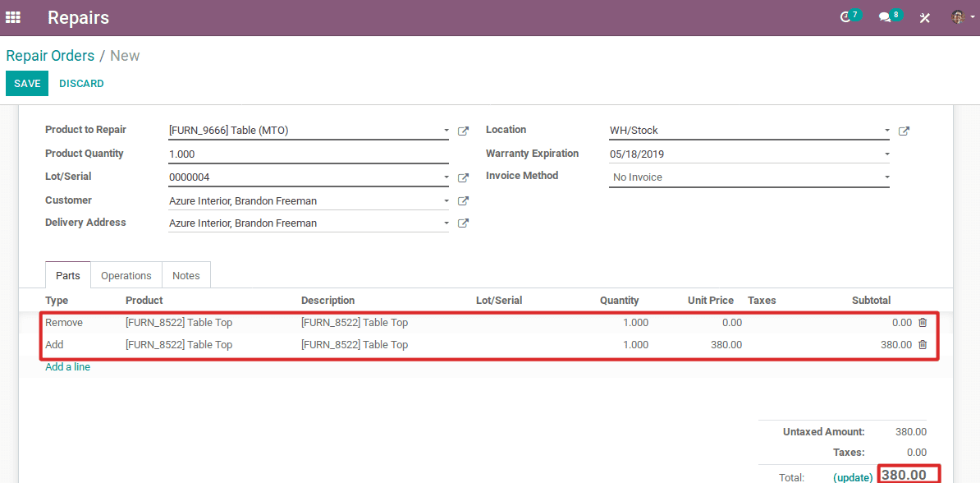Sort by Lot/Serial column header
This screenshot has height=483, width=980.
point(499,301)
